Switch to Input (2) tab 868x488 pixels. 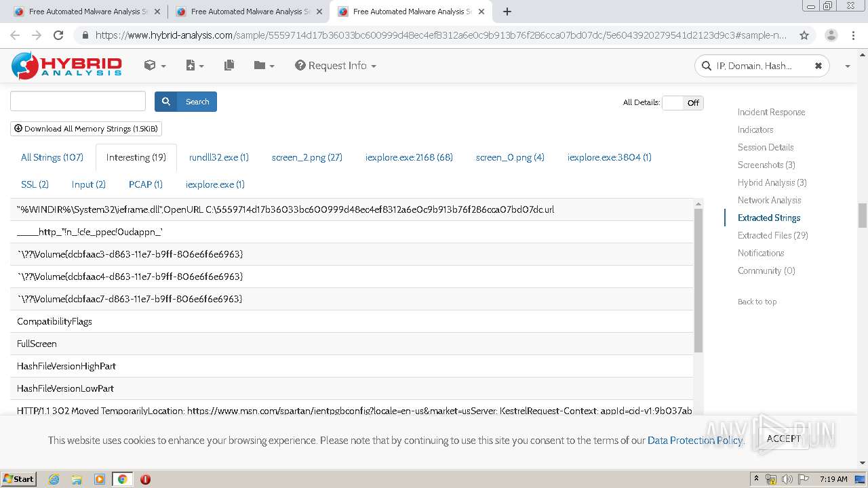click(89, 184)
